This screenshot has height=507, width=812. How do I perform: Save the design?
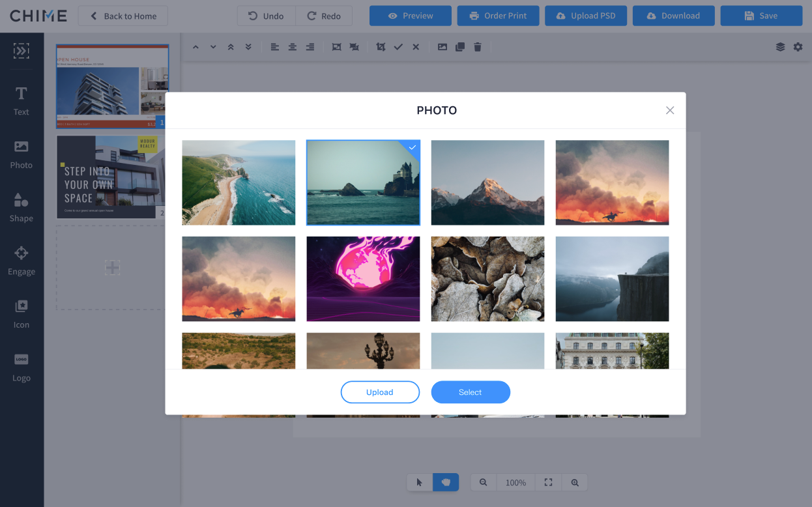point(761,16)
